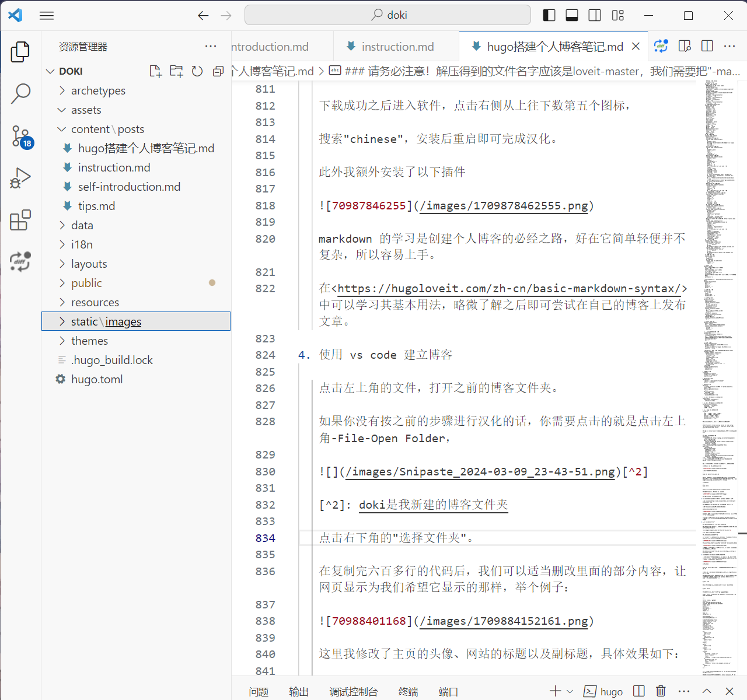The width and height of the screenshot is (747, 700).
Task: Create a new file in DOKI
Action: 155,71
